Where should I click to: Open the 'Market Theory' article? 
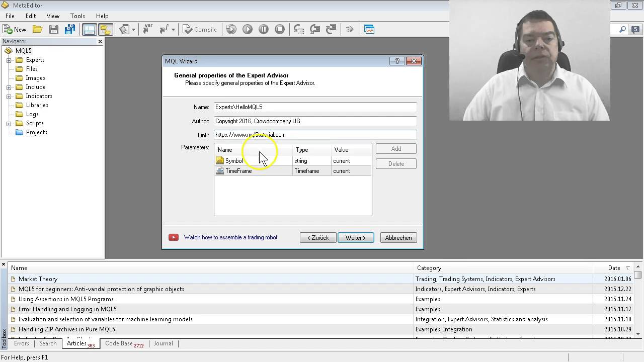38,279
